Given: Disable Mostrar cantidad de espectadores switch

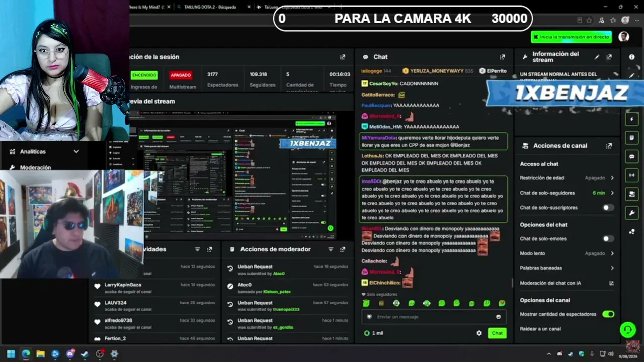Looking at the screenshot, I should (x=608, y=314).
